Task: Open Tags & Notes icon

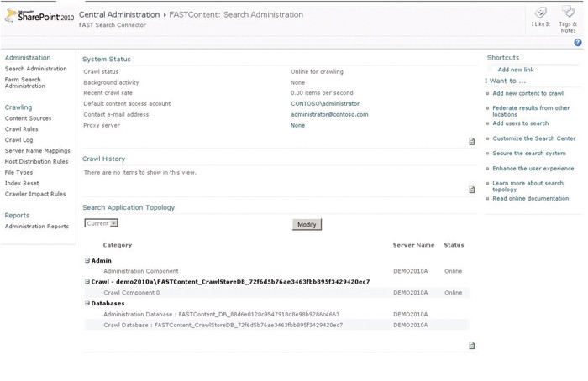Action: point(568,13)
